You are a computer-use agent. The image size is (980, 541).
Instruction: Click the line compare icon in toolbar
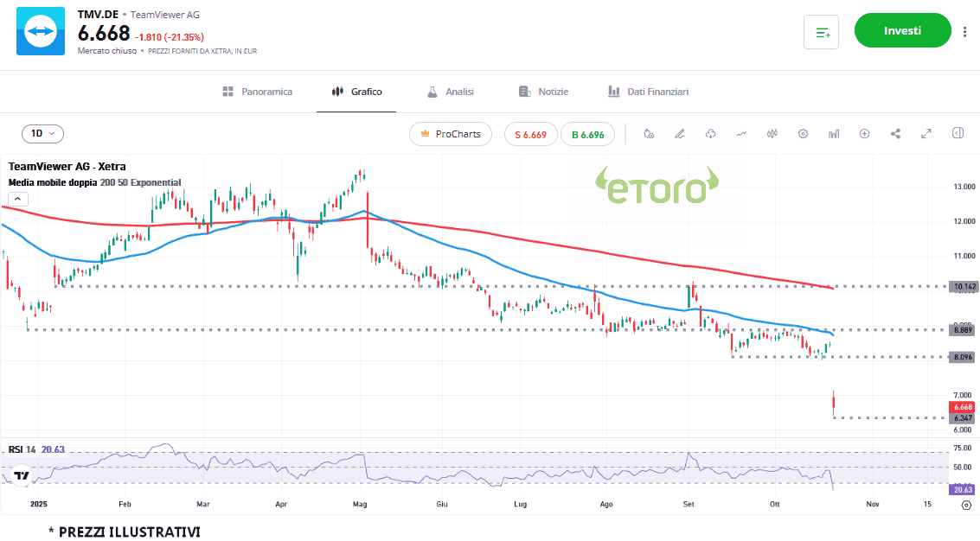[741, 134]
